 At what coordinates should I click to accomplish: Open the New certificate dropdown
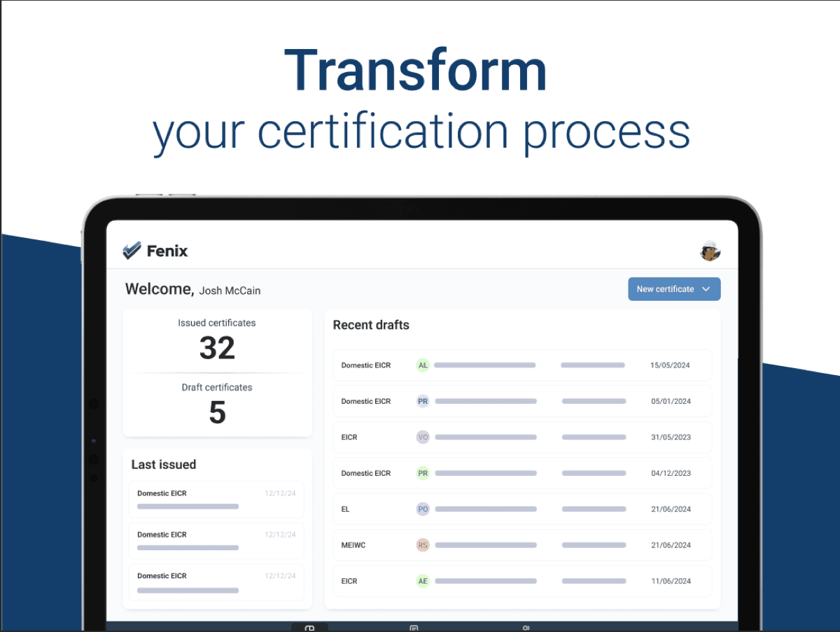pos(666,289)
